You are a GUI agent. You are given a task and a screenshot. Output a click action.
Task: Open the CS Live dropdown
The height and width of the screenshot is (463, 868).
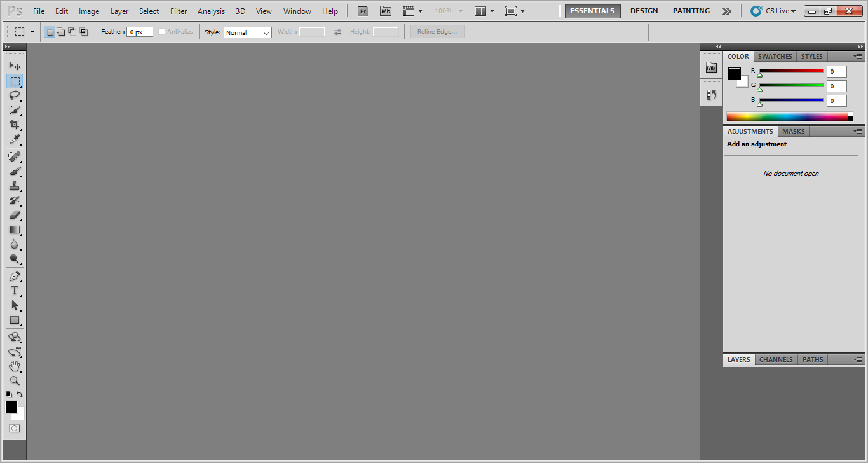(773, 11)
